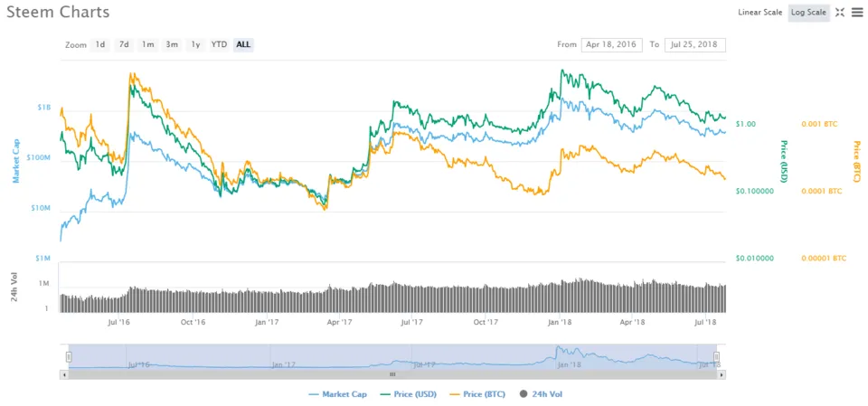Click the Oct '16 date label
Image resolution: width=868 pixels, height=406 pixels.
[193, 321]
